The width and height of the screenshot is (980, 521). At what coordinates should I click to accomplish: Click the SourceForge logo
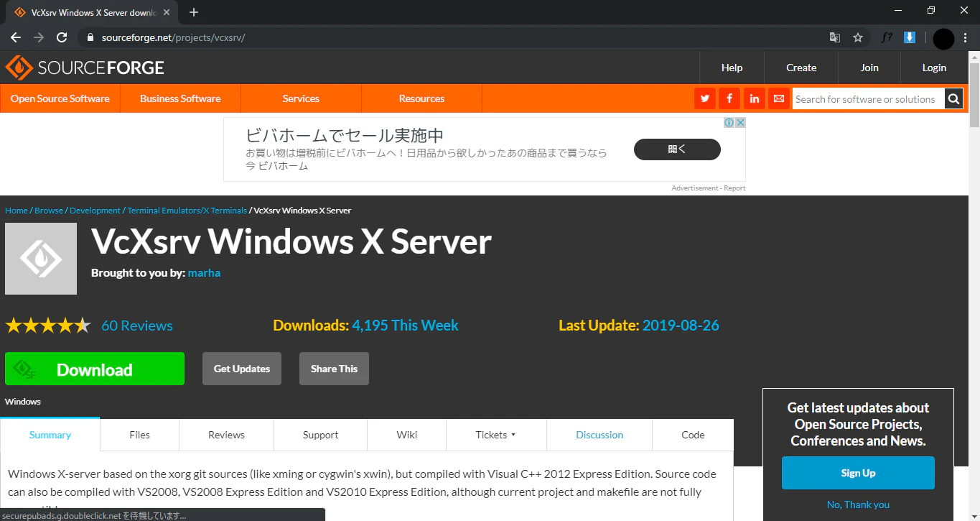[x=85, y=68]
